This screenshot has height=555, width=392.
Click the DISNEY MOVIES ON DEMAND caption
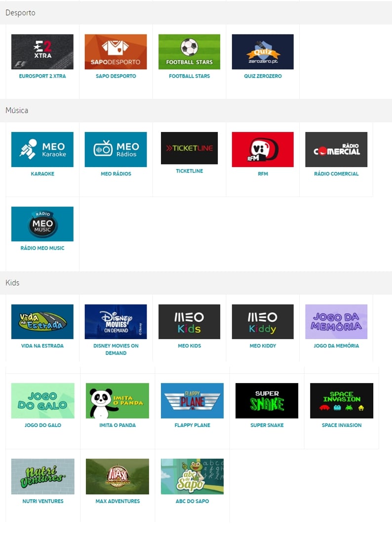(116, 349)
